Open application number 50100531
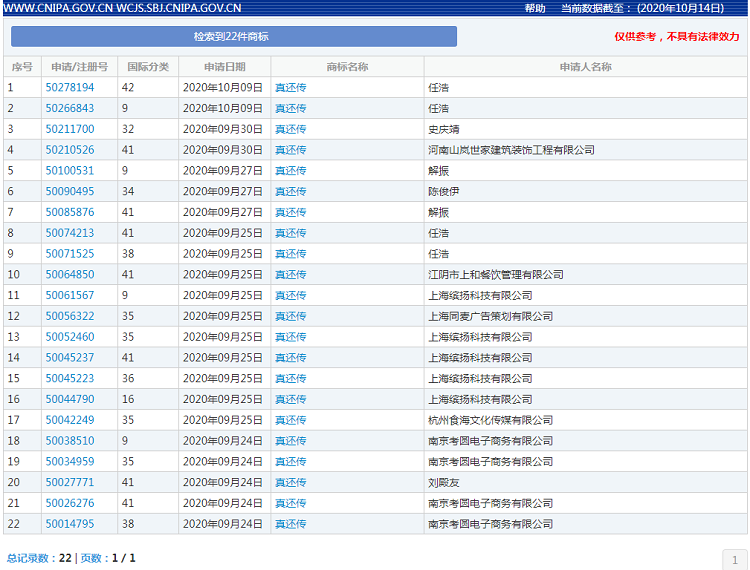Screen dimensions: 750x570 [x=70, y=171]
